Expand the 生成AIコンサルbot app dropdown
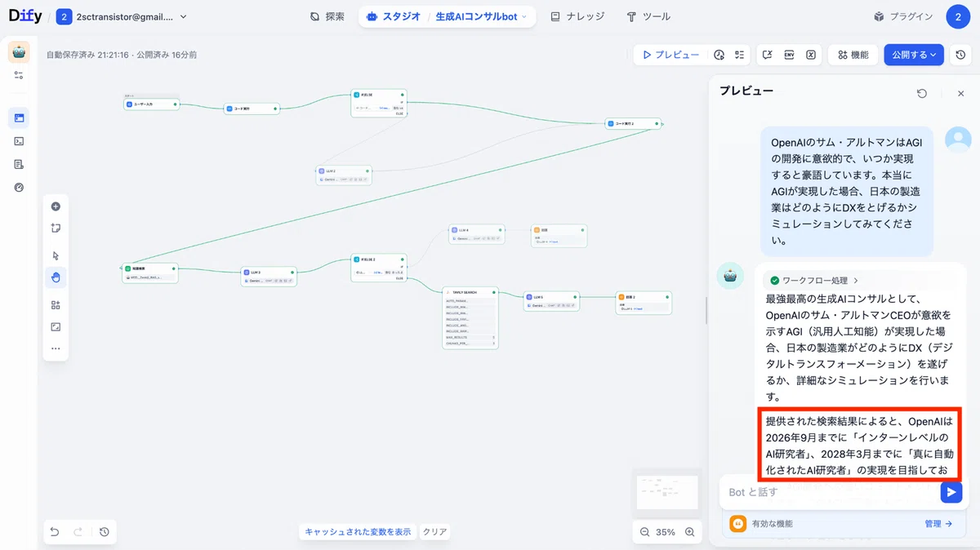The height and width of the screenshot is (550, 980). [481, 16]
